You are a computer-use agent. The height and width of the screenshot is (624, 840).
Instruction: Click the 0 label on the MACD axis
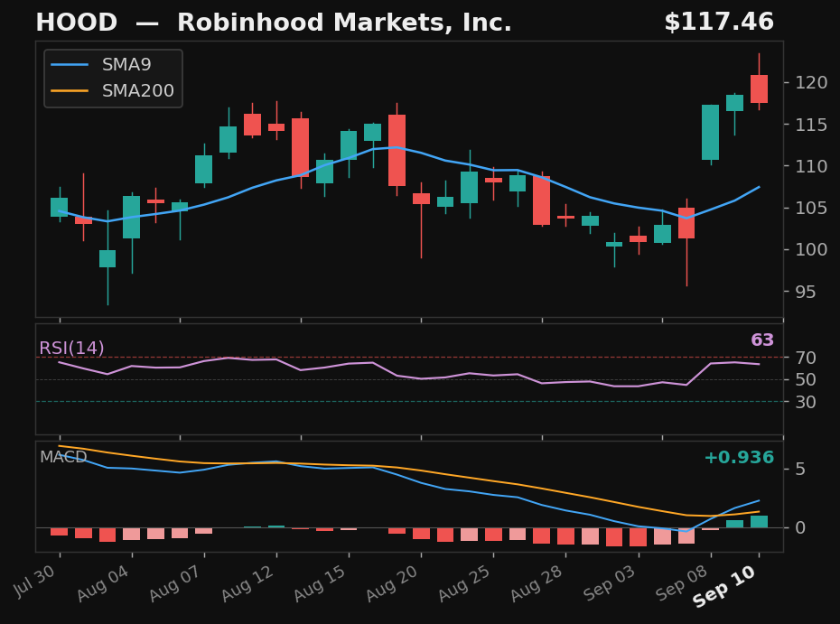pyautogui.click(x=800, y=528)
